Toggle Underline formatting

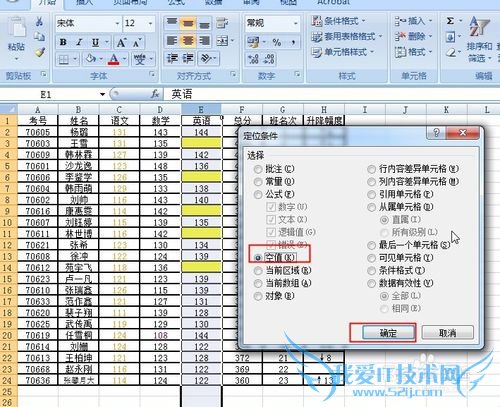(x=95, y=42)
